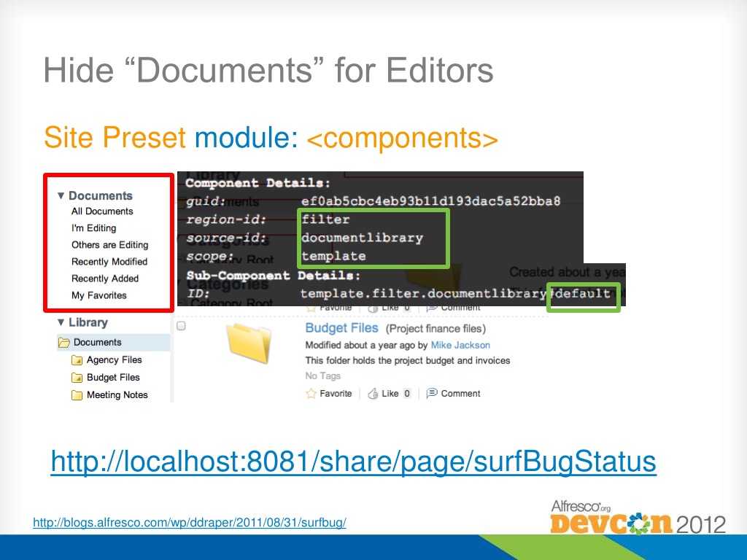Open the Budget Files title link
Screen dimensions: 747x560
341,327
